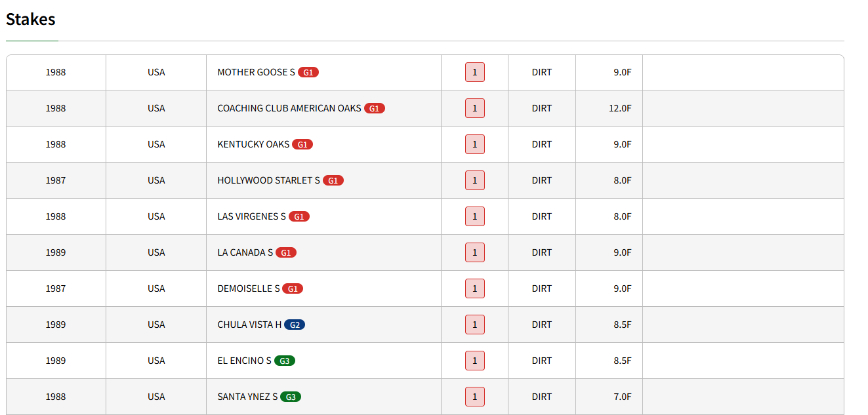The width and height of the screenshot is (868, 415).
Task: Click the 12.0F distance in Coaching Club row
Action: pos(620,108)
